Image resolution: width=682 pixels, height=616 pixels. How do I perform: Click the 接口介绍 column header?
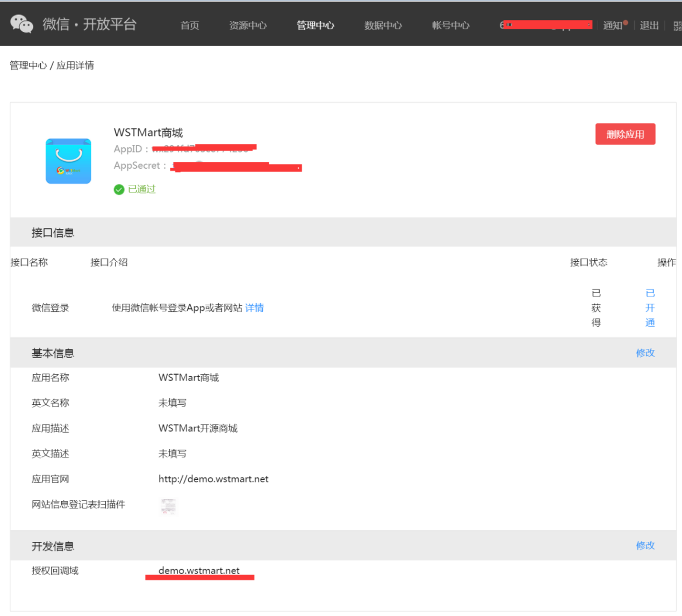[x=109, y=262]
